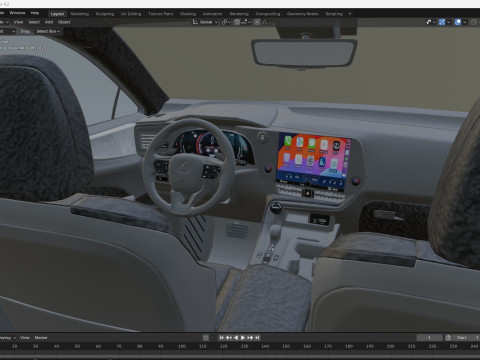This screenshot has height=360, width=480.
Task: Click frame 100 on timeline ruler
Action: click(182, 346)
